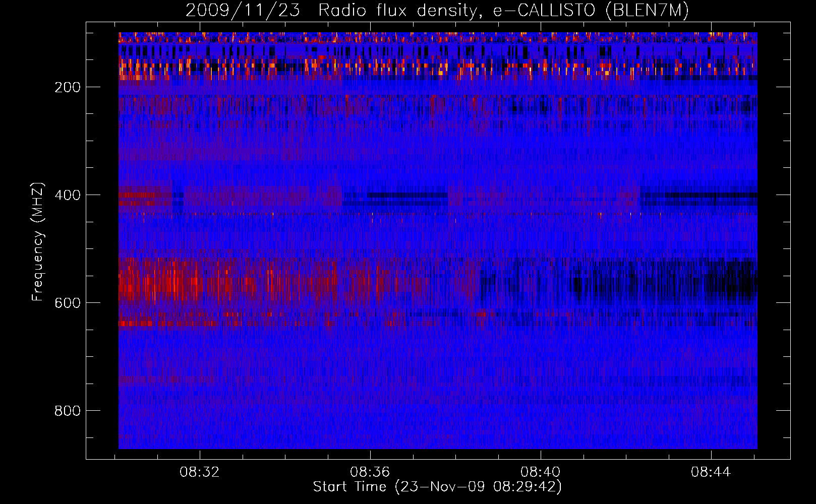Click the '08:36' time tick label
This screenshot has height=504, width=816.
point(370,472)
